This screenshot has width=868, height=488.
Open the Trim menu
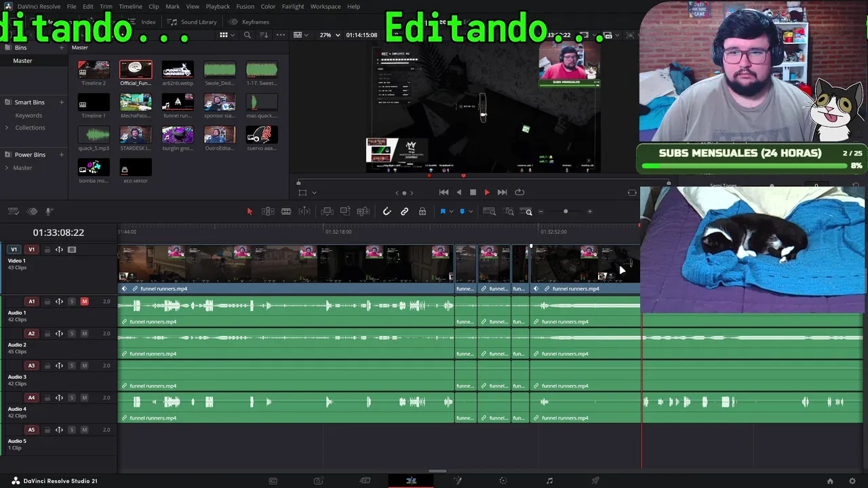106,6
